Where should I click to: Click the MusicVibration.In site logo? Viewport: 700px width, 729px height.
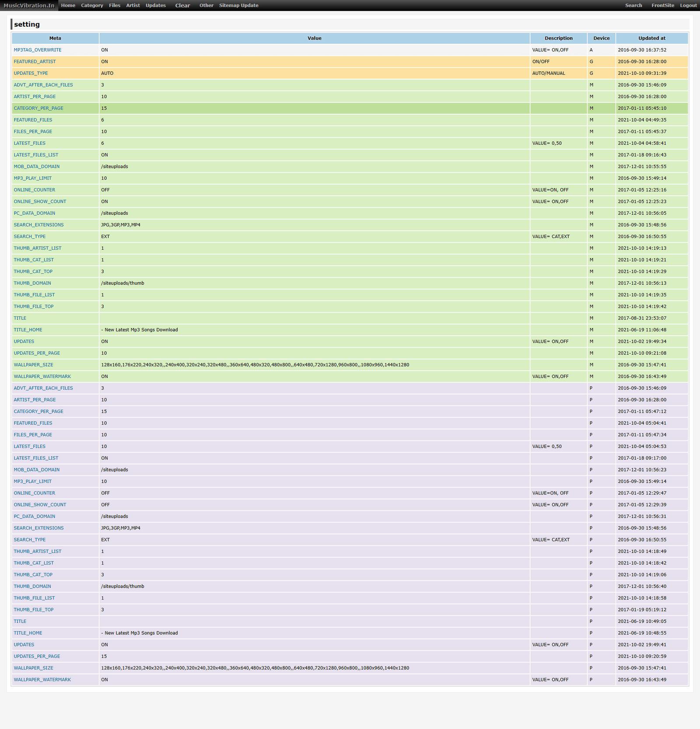pyautogui.click(x=29, y=6)
